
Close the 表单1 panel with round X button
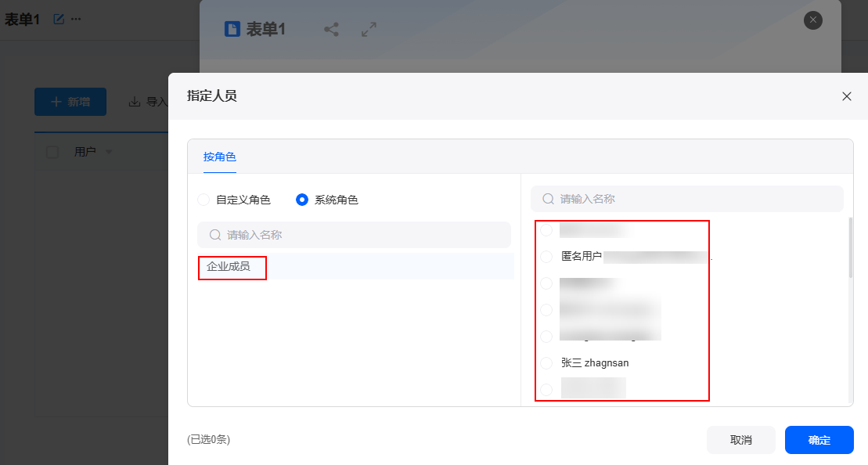[x=812, y=20]
